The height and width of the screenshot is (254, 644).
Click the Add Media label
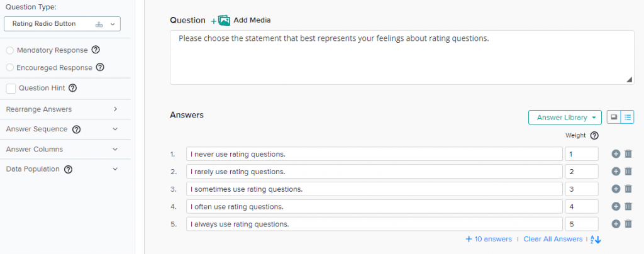pyautogui.click(x=252, y=20)
